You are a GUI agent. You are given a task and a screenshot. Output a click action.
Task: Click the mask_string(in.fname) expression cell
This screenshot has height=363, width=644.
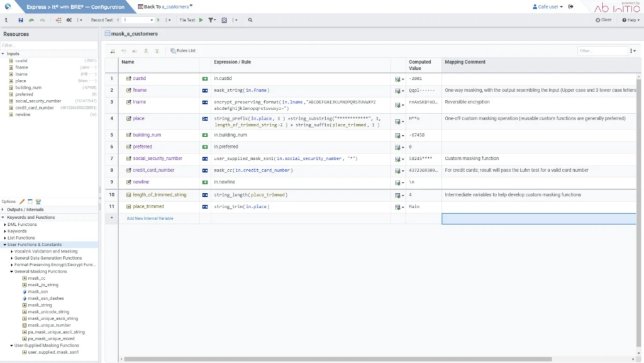(301, 91)
